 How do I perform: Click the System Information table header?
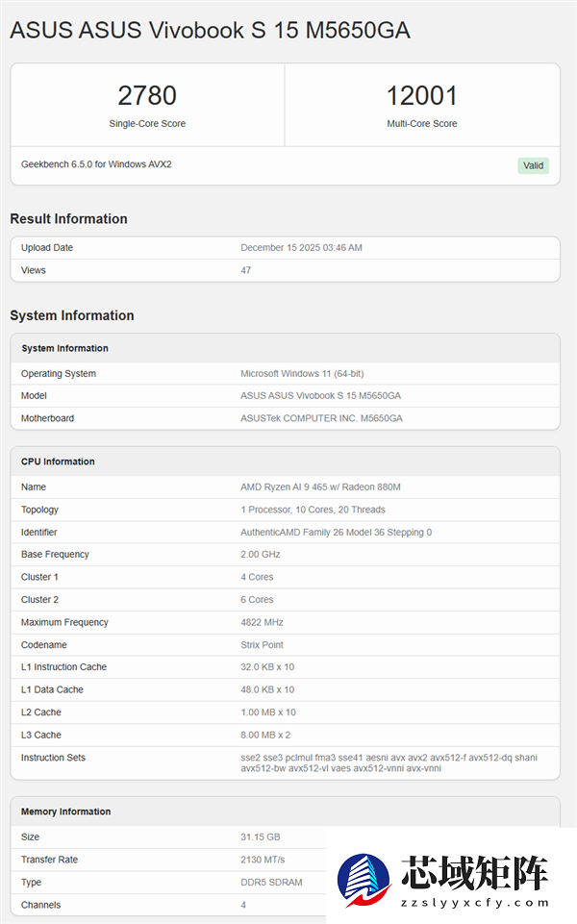click(65, 348)
